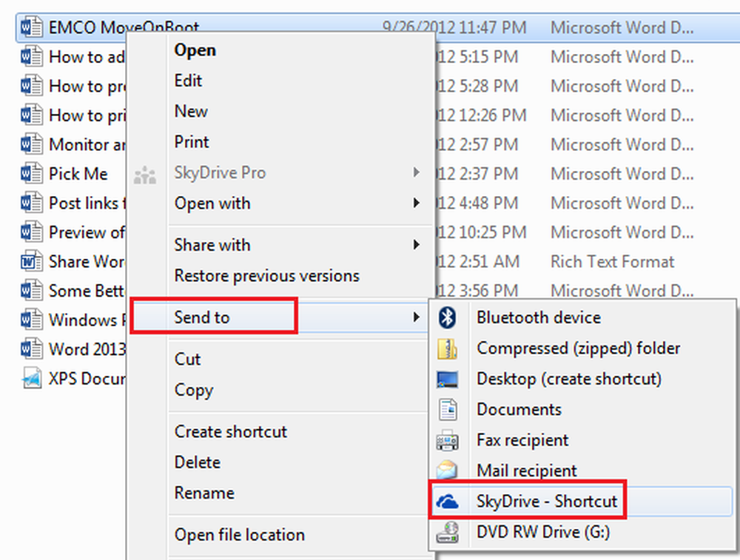Click the SkyDrive cloud icon
Image resolution: width=740 pixels, height=560 pixels.
pos(447,501)
